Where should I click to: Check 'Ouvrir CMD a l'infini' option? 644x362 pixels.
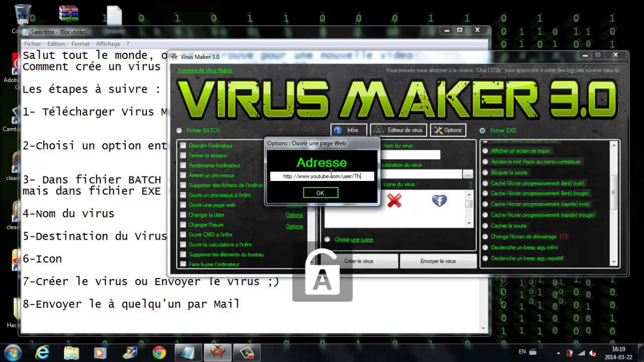pos(183,235)
